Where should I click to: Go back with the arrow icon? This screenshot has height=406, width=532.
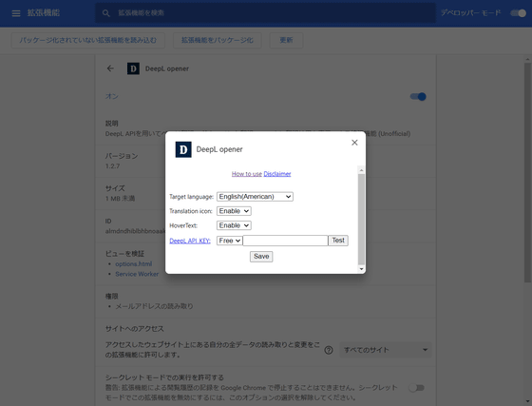pyautogui.click(x=110, y=68)
